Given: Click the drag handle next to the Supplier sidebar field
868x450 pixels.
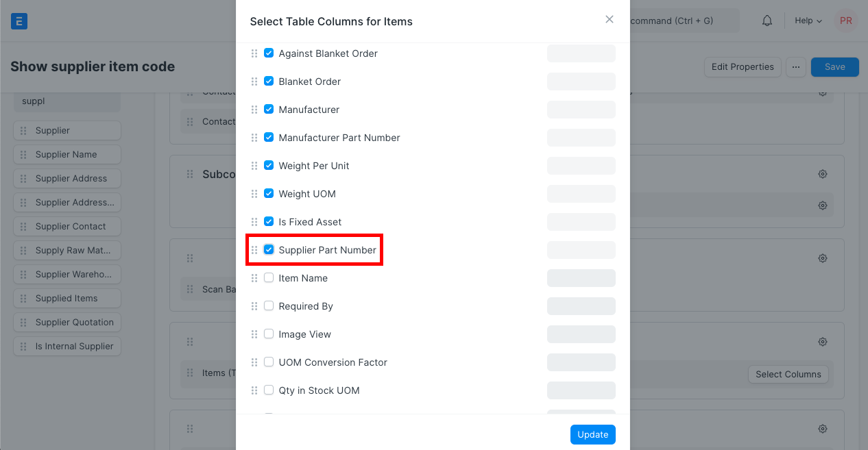Looking at the screenshot, I should (21, 130).
